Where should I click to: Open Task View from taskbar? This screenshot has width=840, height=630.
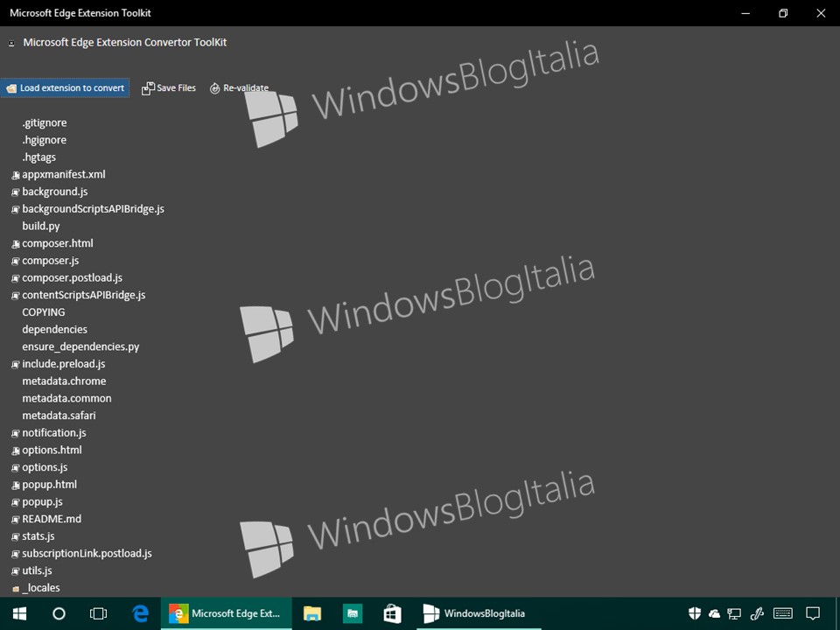98,613
